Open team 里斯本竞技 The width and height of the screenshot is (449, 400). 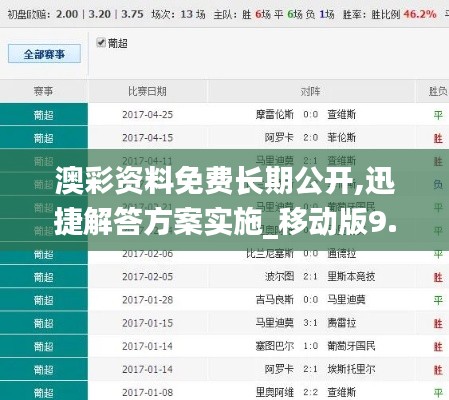pos(351,277)
